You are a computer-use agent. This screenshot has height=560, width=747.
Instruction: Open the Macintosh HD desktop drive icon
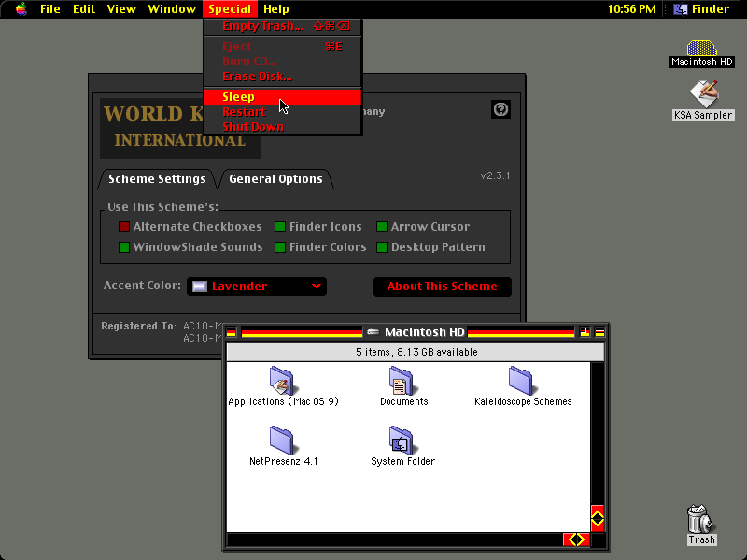click(702, 49)
